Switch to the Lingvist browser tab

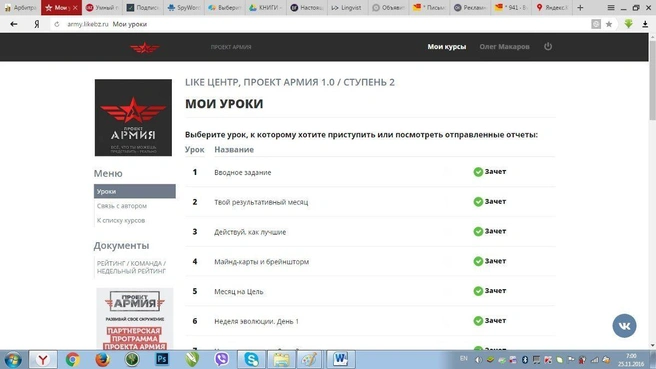(346, 8)
